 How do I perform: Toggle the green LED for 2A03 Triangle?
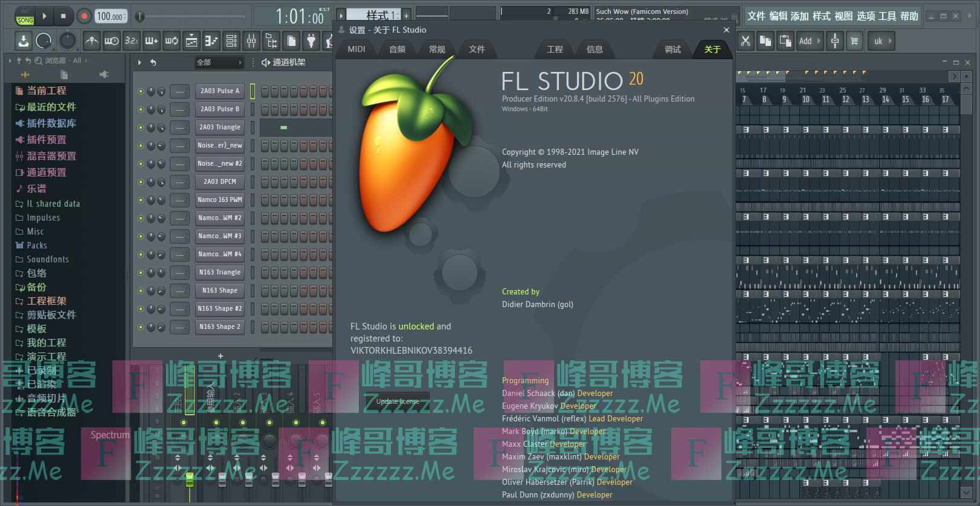click(141, 128)
